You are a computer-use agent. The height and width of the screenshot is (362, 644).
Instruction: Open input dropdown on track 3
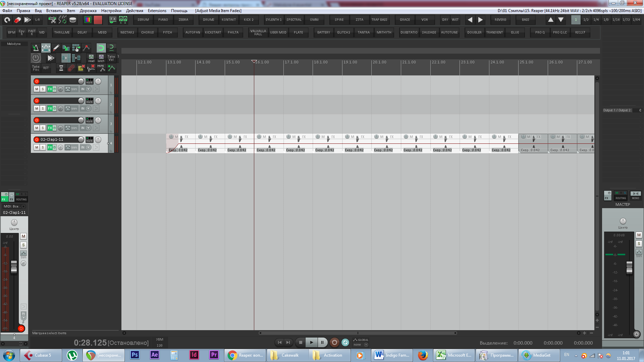[x=89, y=128]
